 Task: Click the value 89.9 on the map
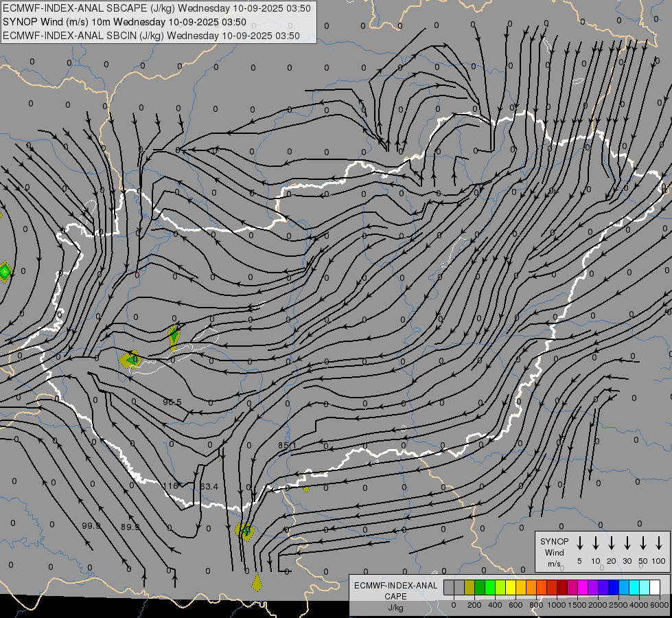tap(130, 527)
